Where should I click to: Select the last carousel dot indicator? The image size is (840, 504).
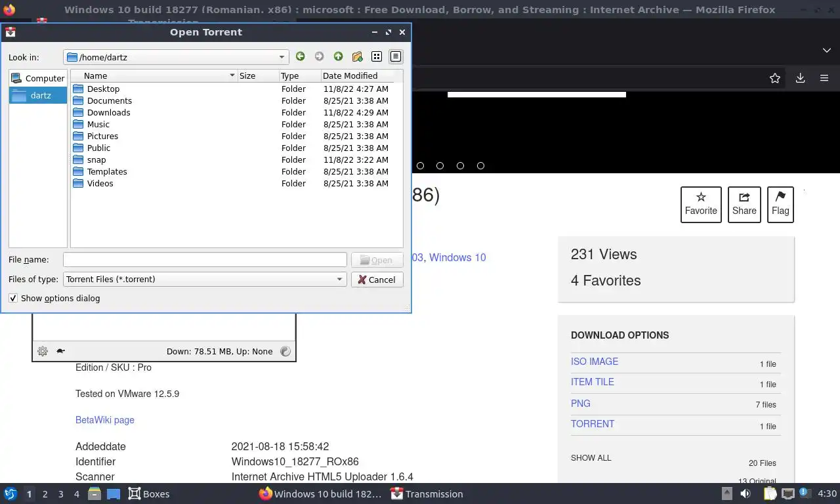[x=480, y=166]
